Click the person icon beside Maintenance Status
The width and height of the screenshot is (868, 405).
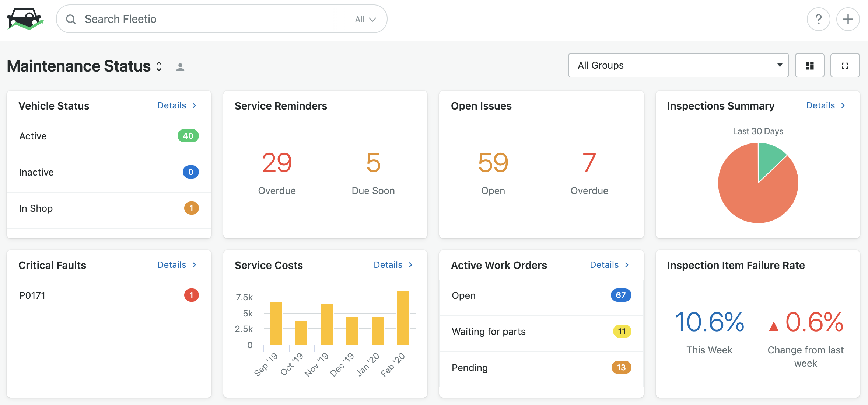pos(180,67)
